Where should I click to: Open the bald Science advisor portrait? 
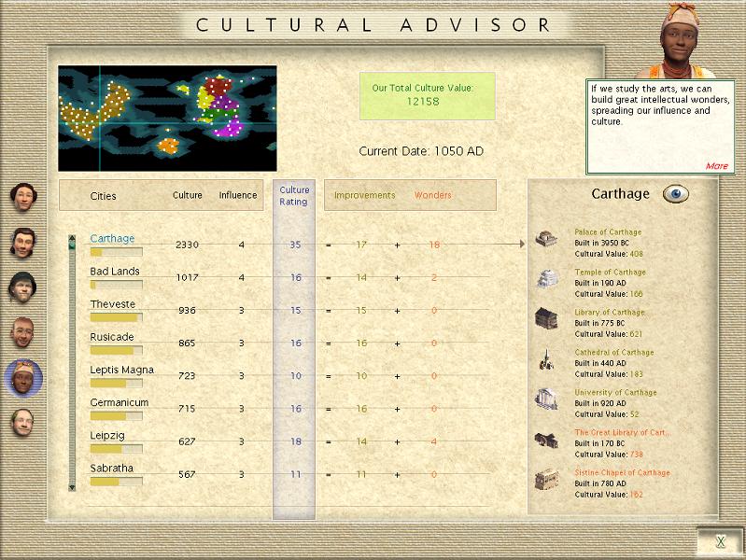22,421
